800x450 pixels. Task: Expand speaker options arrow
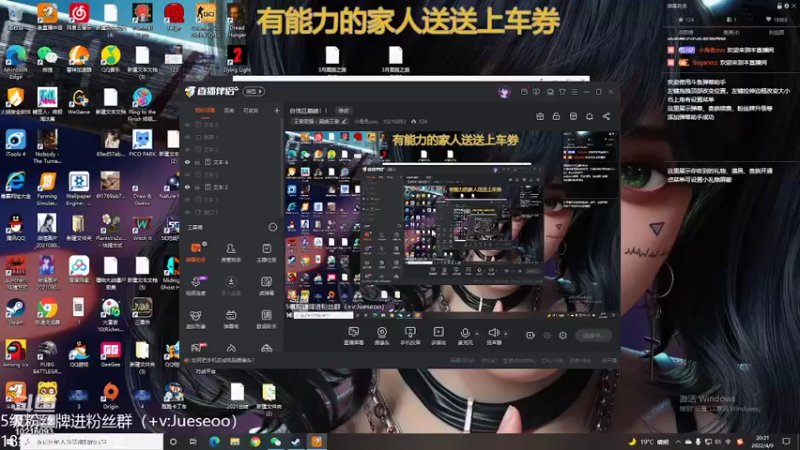(506, 334)
